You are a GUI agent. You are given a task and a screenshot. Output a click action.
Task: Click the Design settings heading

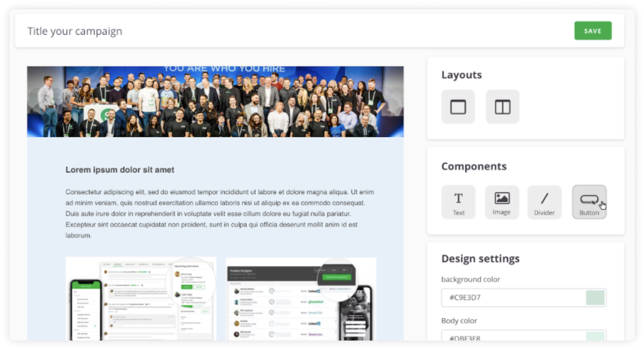[x=480, y=259]
